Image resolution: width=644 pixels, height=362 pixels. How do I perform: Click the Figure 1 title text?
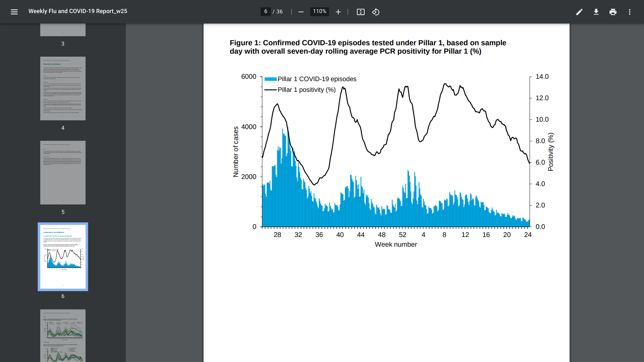pyautogui.click(x=368, y=47)
